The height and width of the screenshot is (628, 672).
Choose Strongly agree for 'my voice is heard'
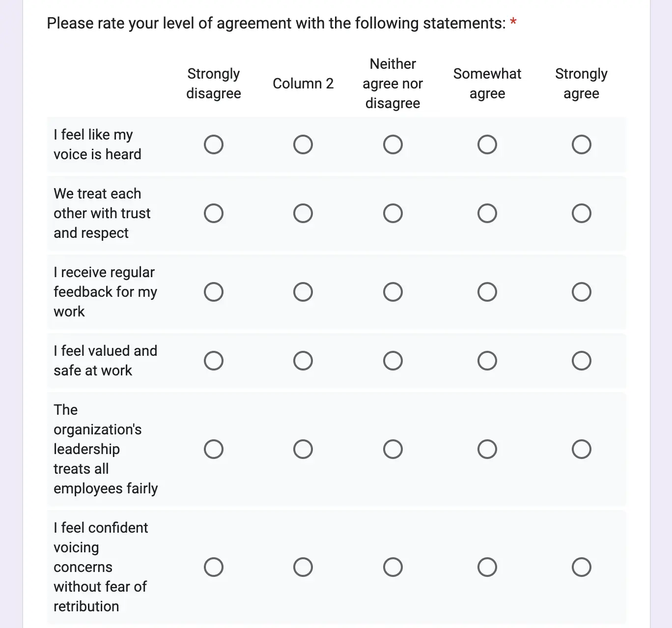(581, 144)
